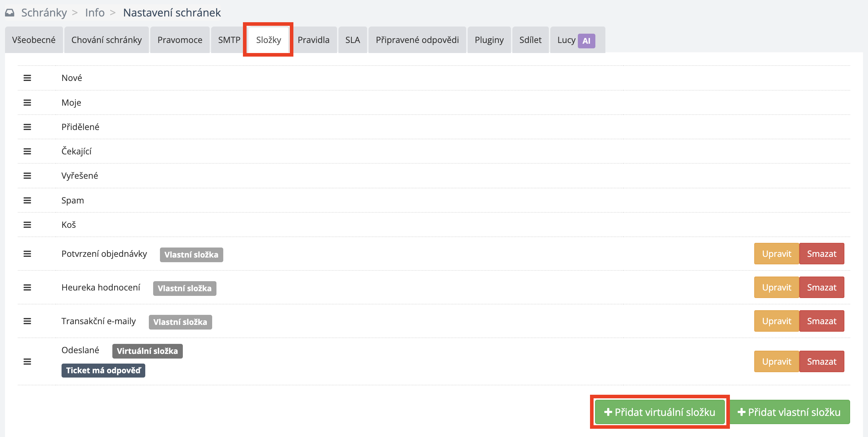Click the inbox icon before Schránky breadcrumb
The height and width of the screenshot is (437, 868).
tap(10, 13)
